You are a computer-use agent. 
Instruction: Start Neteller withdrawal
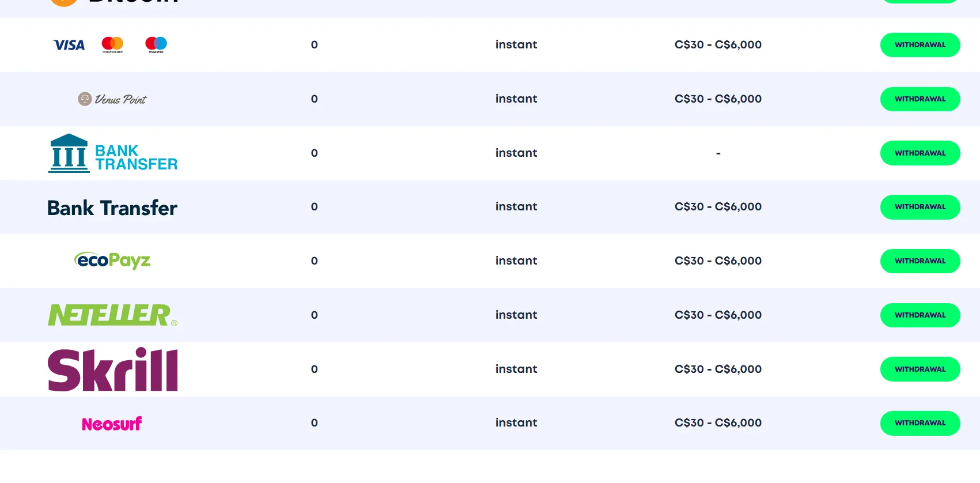[920, 315]
